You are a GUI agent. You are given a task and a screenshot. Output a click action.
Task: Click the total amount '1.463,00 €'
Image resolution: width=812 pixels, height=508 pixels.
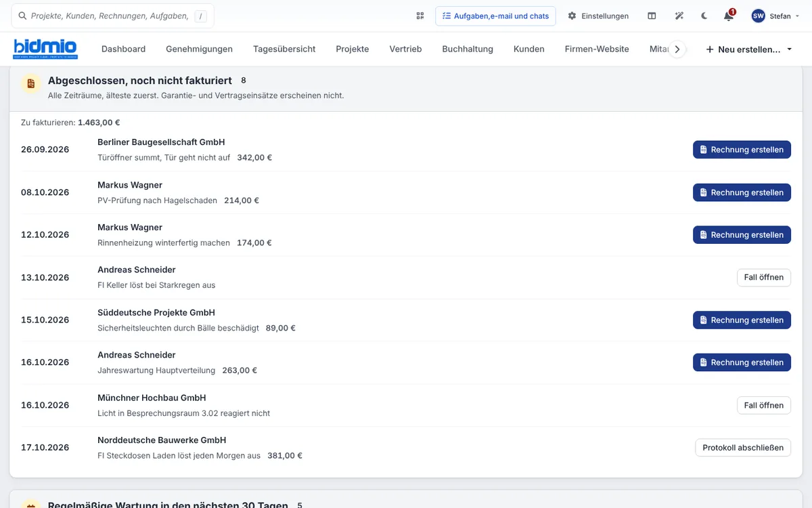tap(99, 123)
